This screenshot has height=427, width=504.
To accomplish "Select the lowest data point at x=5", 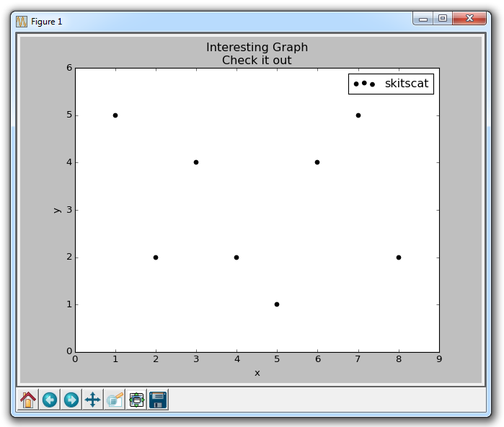I will [x=277, y=304].
